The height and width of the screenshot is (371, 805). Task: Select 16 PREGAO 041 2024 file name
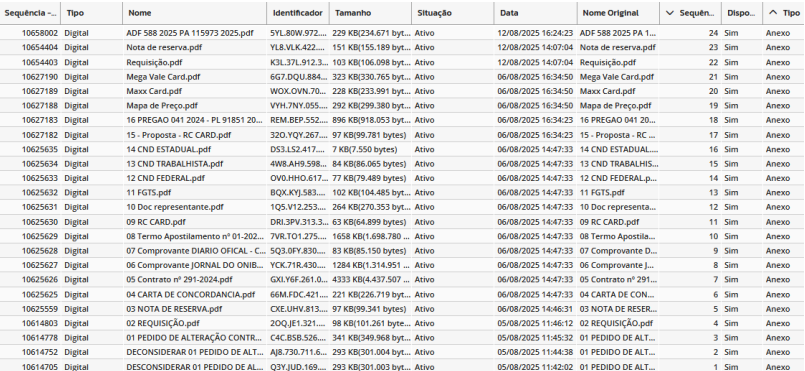195,120
